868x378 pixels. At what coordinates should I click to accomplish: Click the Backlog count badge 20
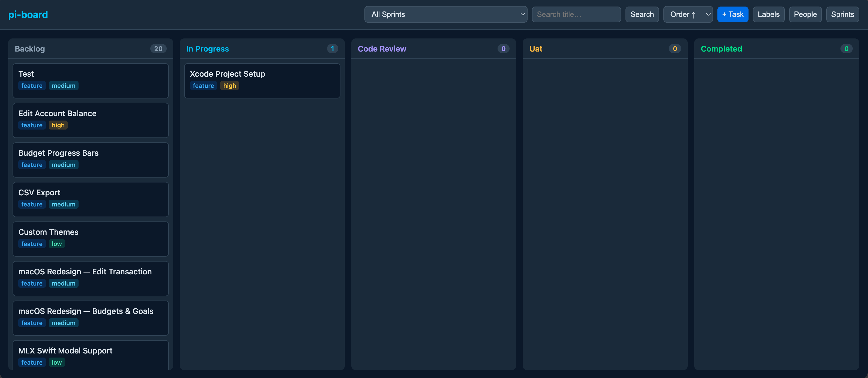pos(158,49)
